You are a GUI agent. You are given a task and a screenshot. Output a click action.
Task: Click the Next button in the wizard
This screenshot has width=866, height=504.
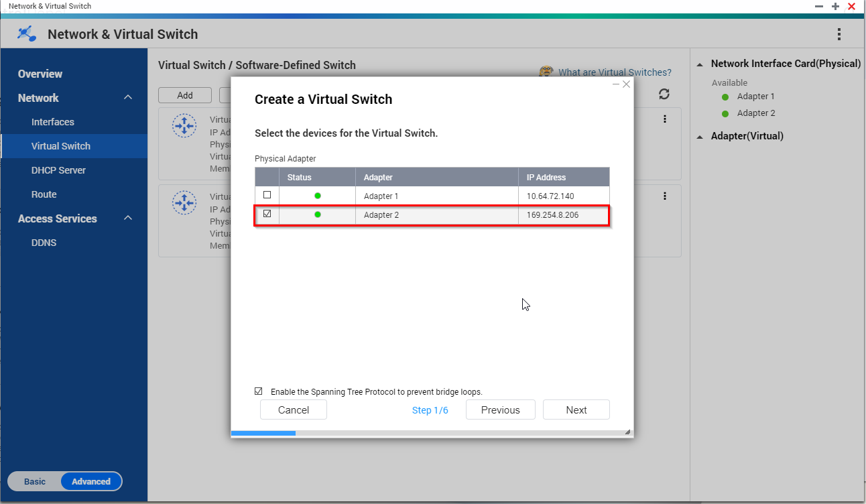point(576,410)
